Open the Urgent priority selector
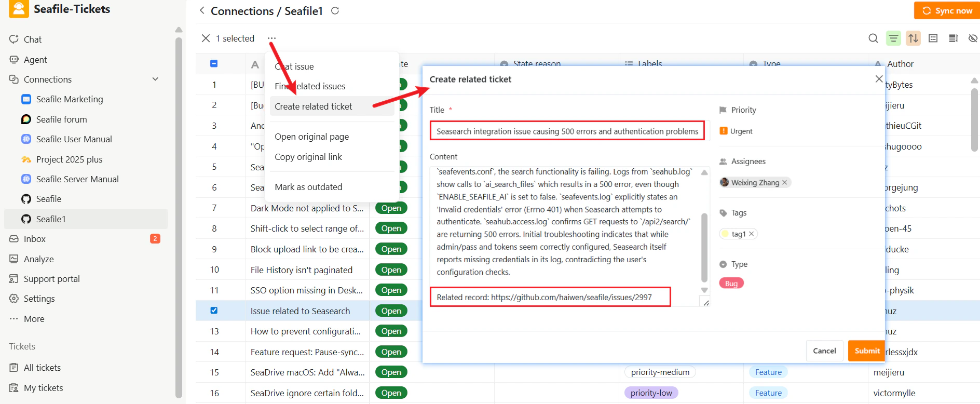980x404 pixels. point(736,131)
